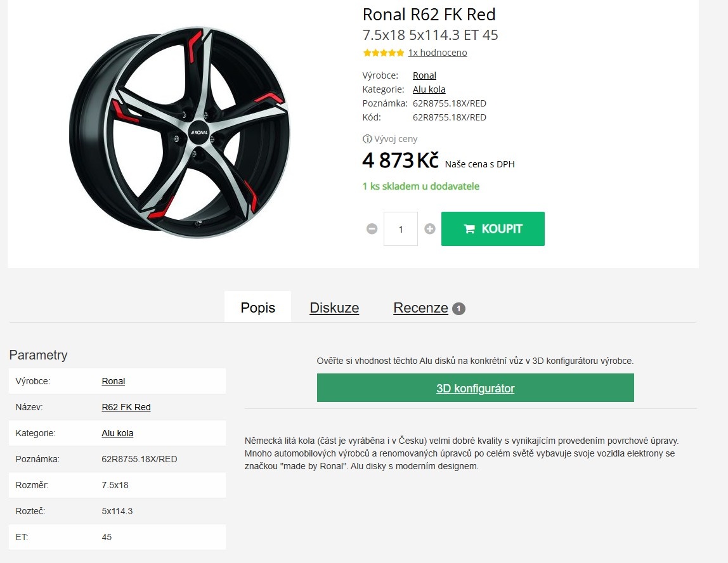This screenshot has width=728, height=563.
Task: Click the fifth rating star
Action: (399, 53)
